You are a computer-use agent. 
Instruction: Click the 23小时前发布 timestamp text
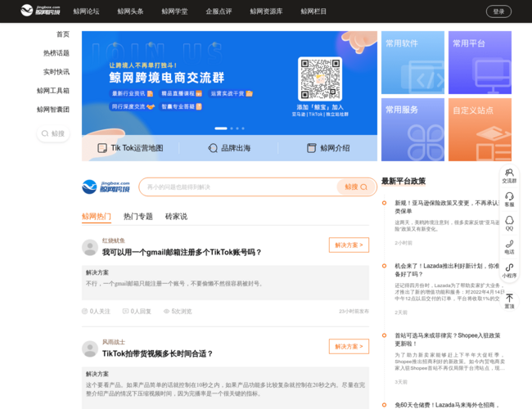pyautogui.click(x=354, y=312)
